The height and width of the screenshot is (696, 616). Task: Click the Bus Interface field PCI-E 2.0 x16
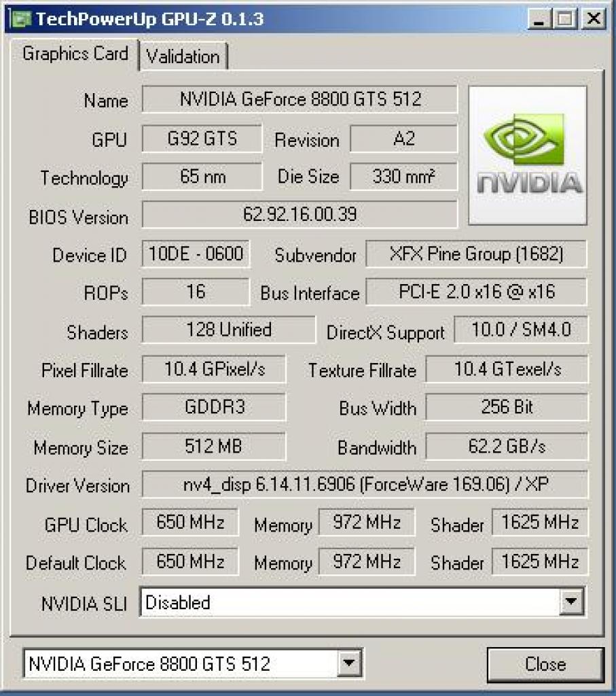click(476, 292)
